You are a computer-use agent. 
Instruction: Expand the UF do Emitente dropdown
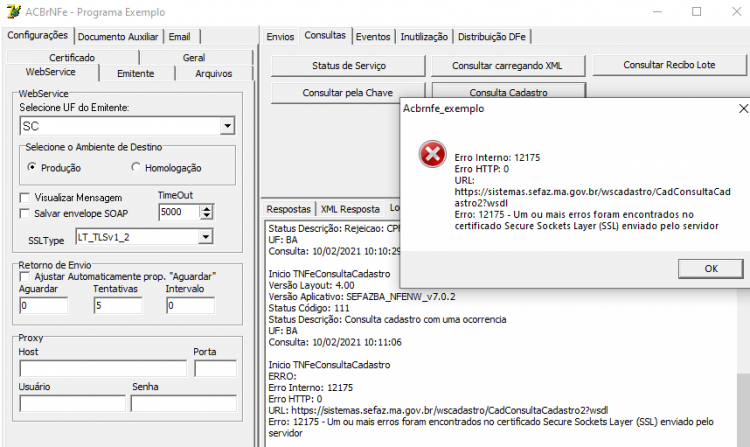pyautogui.click(x=227, y=126)
